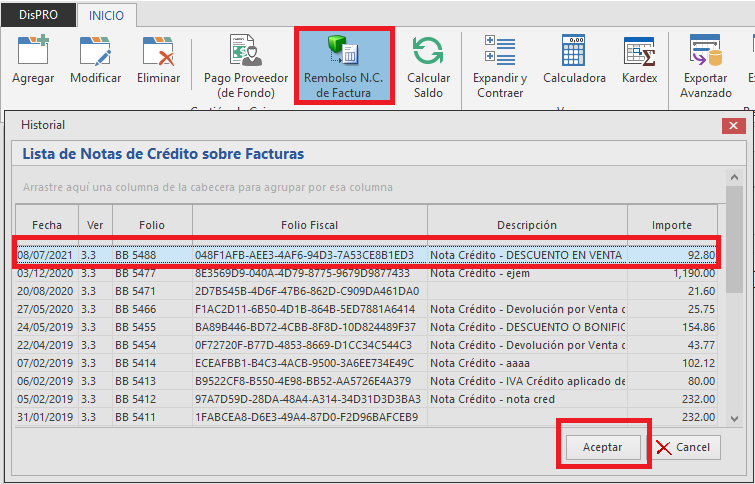Toggle Expandir y Contraer

[499, 66]
